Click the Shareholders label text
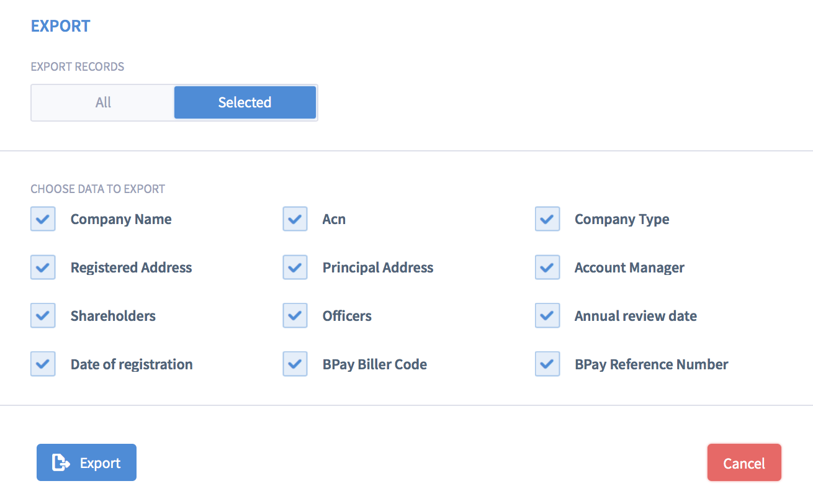Image resolution: width=813 pixels, height=504 pixels. coord(113,316)
